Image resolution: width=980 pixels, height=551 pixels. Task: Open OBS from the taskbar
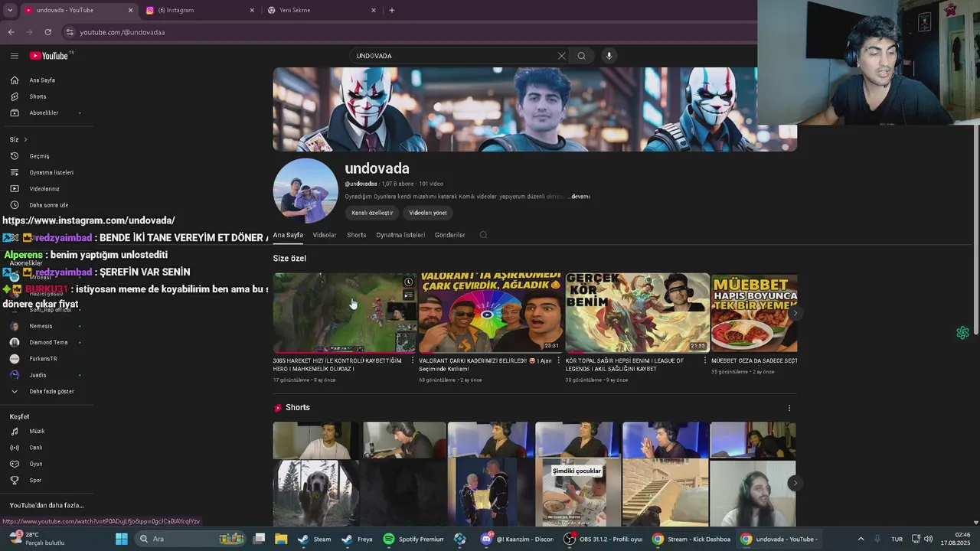pyautogui.click(x=603, y=539)
